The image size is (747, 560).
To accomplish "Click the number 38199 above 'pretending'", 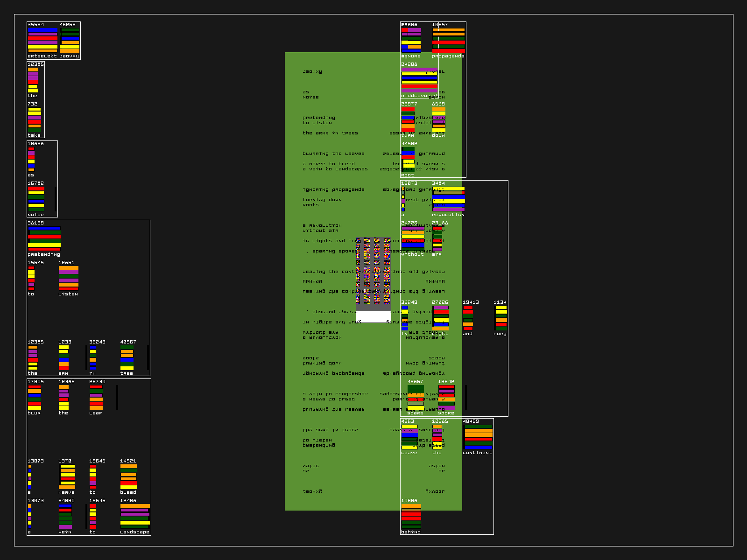I will (x=35, y=223).
